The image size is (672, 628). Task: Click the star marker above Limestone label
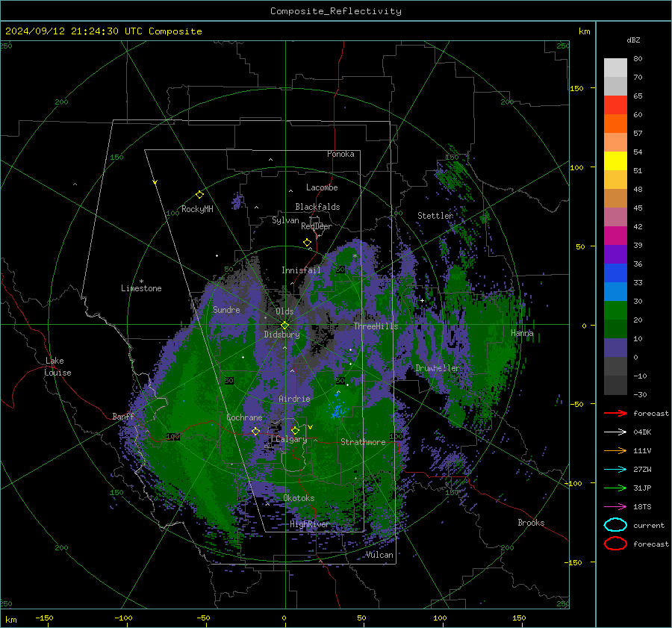141,282
